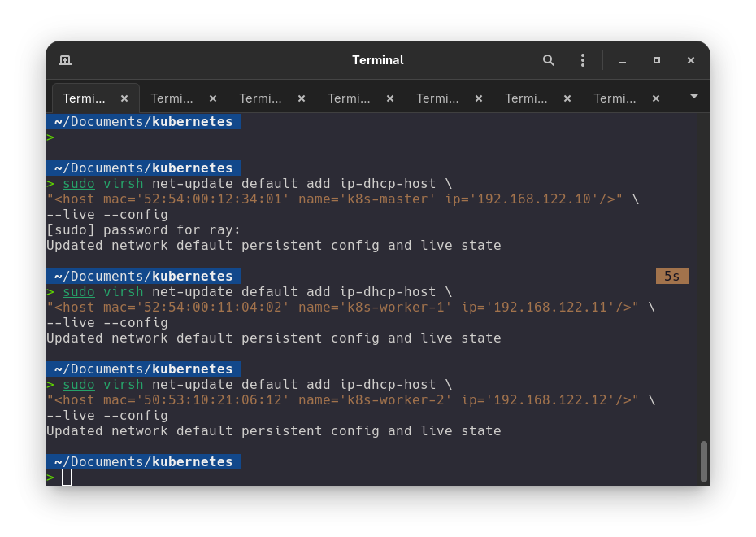Expand the tab list dropdown arrow
The width and height of the screenshot is (756, 537).
click(694, 97)
